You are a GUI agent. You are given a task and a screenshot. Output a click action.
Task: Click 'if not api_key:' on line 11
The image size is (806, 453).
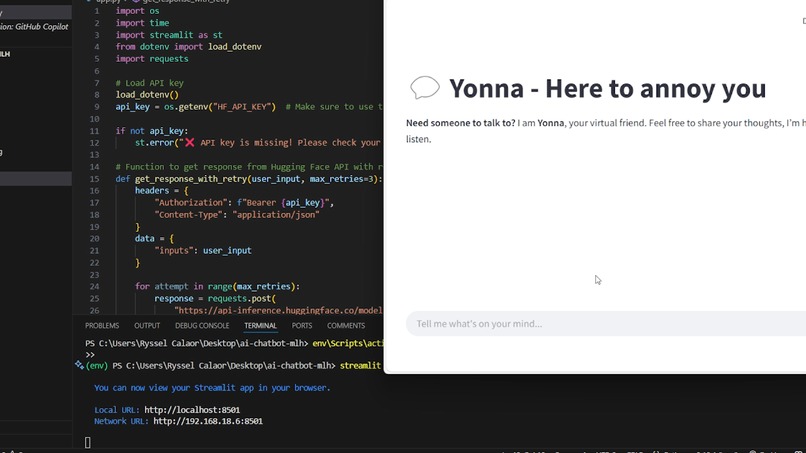(x=152, y=131)
